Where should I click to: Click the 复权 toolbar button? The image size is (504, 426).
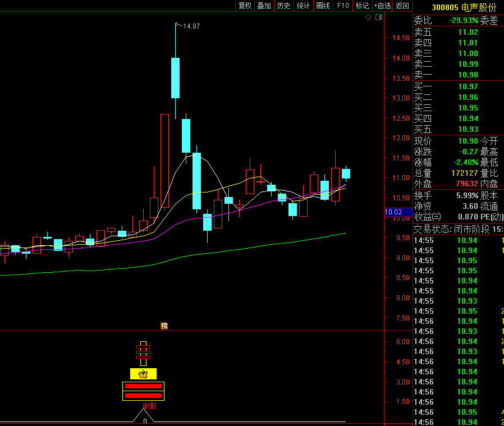pos(245,6)
